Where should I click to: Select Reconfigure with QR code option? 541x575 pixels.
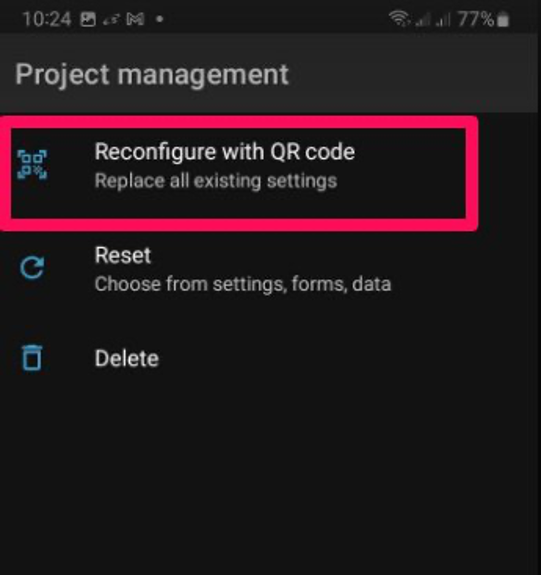(238, 173)
